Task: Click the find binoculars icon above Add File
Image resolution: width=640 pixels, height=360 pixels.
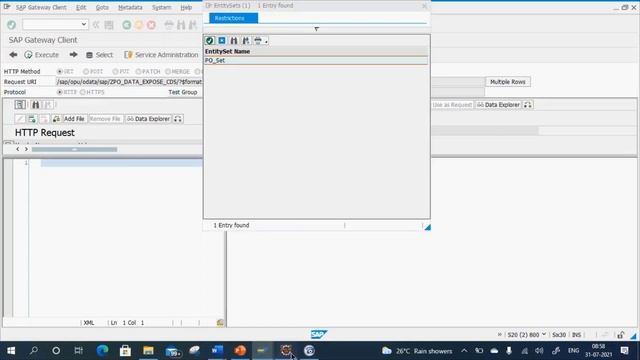Action: pyautogui.click(x=36, y=105)
